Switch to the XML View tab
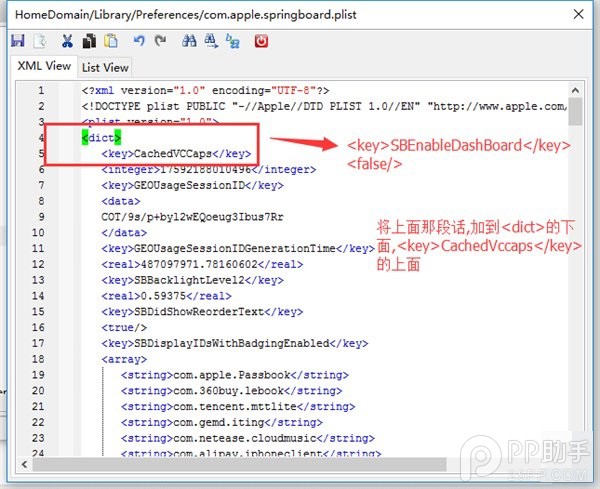The height and width of the screenshot is (489, 600). tap(44, 66)
